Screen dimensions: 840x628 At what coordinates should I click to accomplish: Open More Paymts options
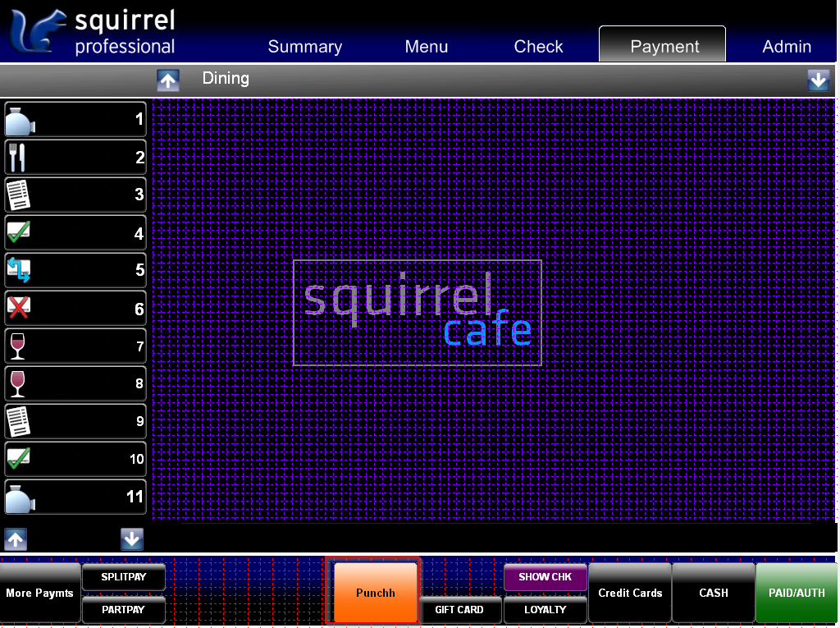point(40,593)
